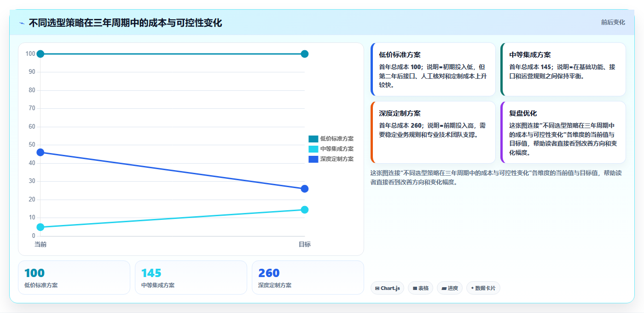The image size is (644, 313).
Task: Click the Chart.js tag
Action: tap(387, 288)
